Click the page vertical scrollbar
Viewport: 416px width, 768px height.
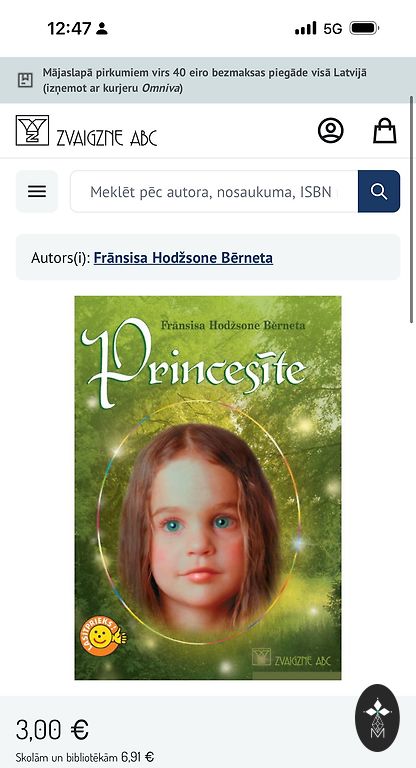click(412, 210)
